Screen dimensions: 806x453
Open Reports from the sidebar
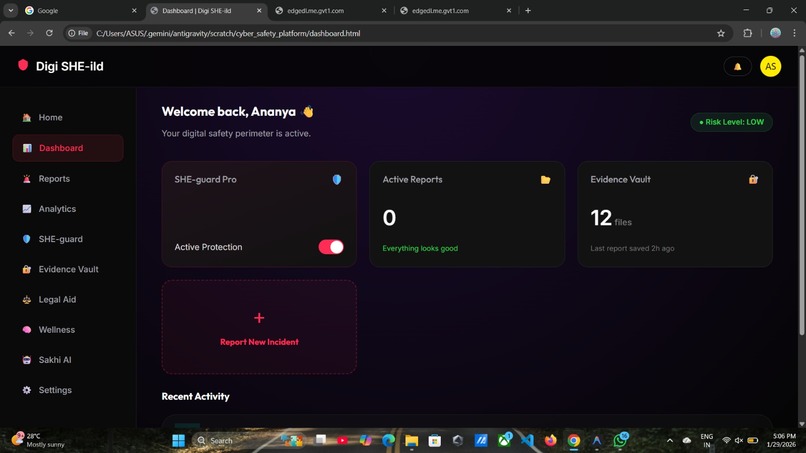[x=68, y=178]
